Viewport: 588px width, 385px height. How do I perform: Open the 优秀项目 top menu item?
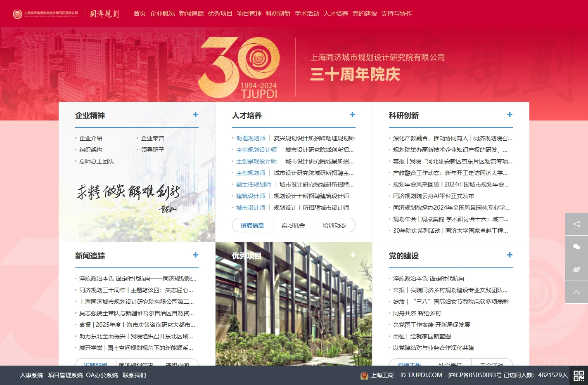coord(220,14)
